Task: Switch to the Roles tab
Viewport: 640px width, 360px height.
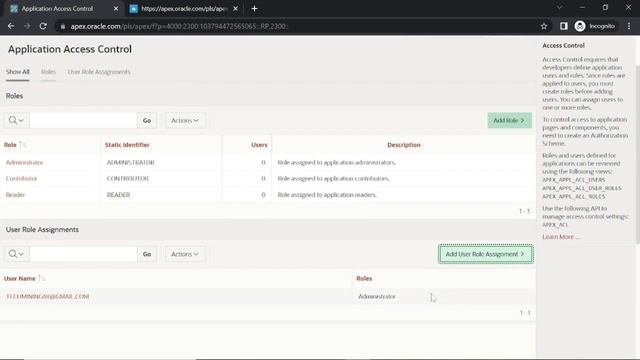Action: click(48, 72)
